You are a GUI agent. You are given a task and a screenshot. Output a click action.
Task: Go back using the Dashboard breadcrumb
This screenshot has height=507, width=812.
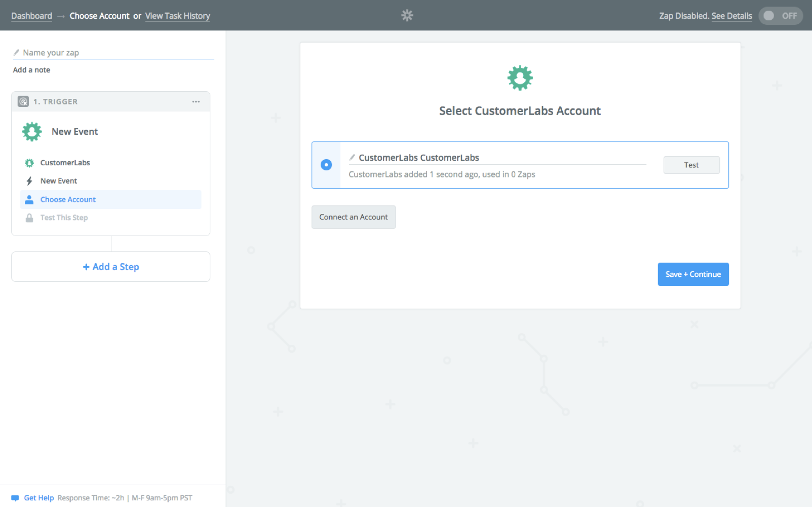(31, 16)
